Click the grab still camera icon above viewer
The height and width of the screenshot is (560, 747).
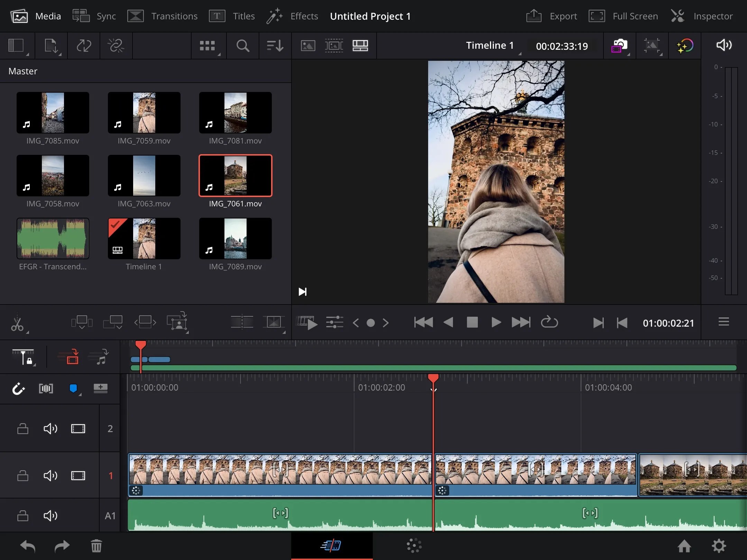click(619, 45)
